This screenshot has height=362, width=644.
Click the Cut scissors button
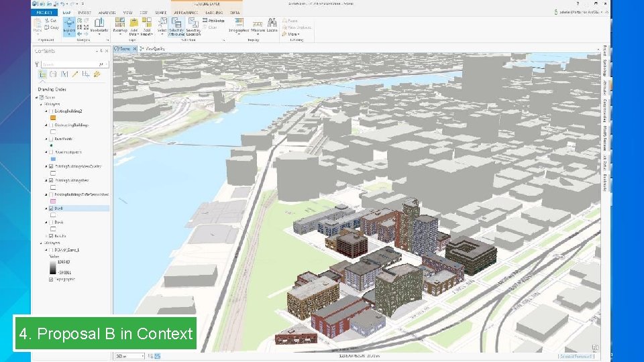click(50, 21)
